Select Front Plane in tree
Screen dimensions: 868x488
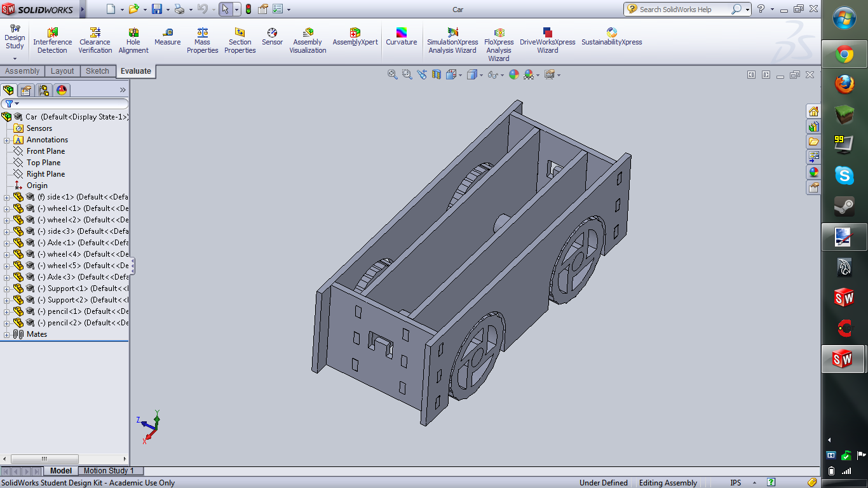point(46,151)
